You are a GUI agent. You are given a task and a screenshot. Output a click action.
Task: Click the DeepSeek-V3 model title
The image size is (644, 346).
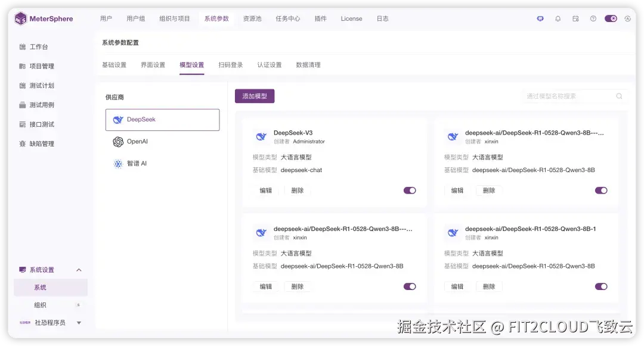(x=293, y=133)
